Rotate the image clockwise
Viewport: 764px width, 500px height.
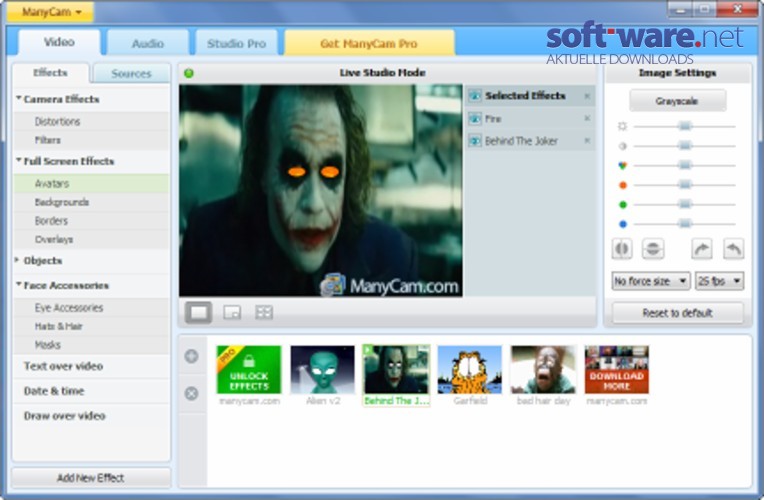702,249
